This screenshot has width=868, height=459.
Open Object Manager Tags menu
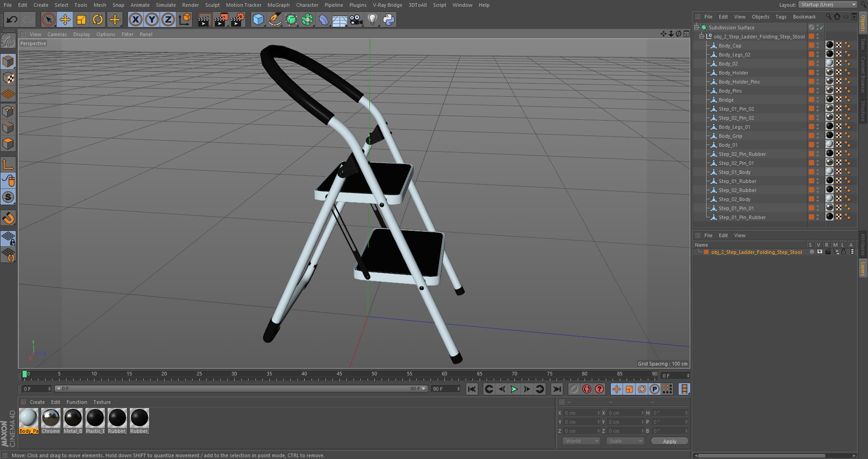click(781, 17)
